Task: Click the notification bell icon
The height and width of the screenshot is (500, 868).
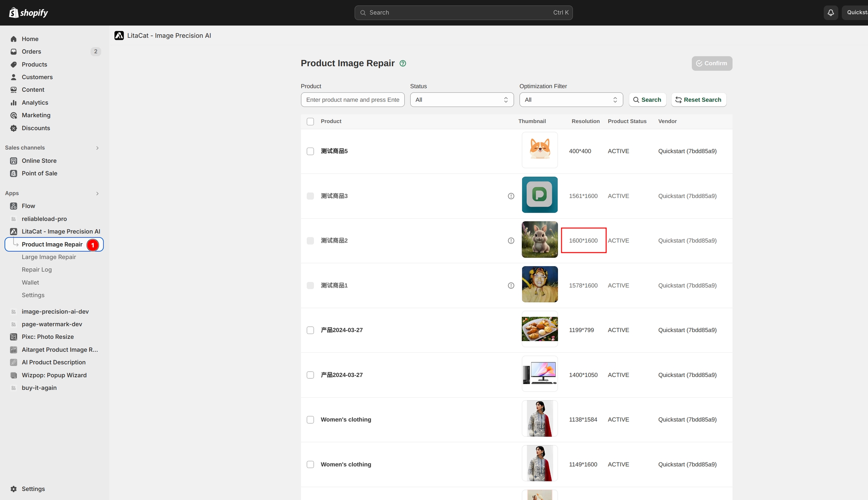Action: (830, 13)
